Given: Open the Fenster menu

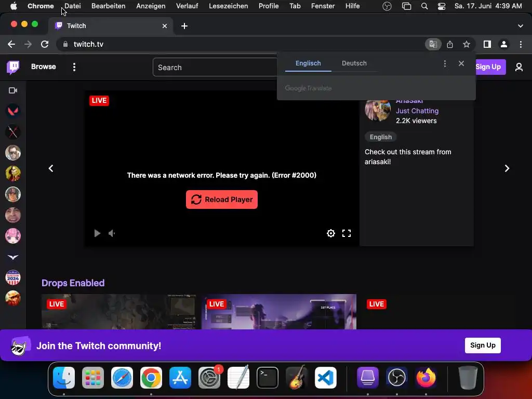Looking at the screenshot, I should [323, 6].
